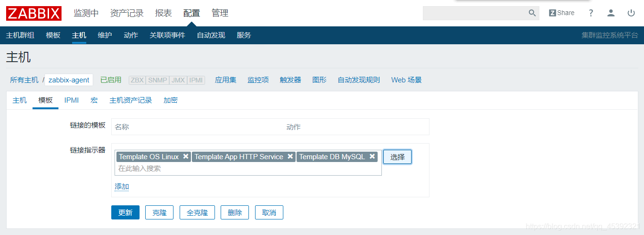
Task: Go to 模板 in blue submenu bar
Action: [53, 35]
